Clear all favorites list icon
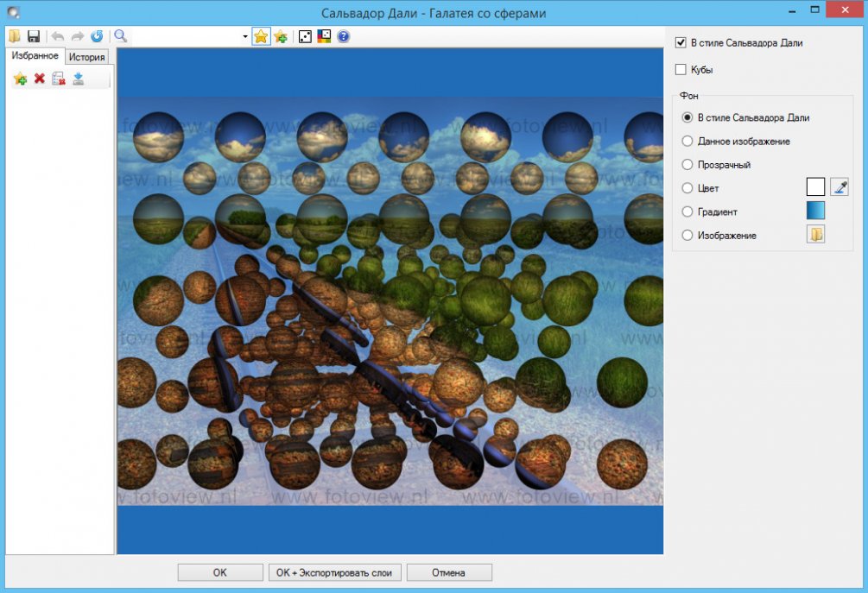Viewport: 868px width, 593px height. pos(59,79)
